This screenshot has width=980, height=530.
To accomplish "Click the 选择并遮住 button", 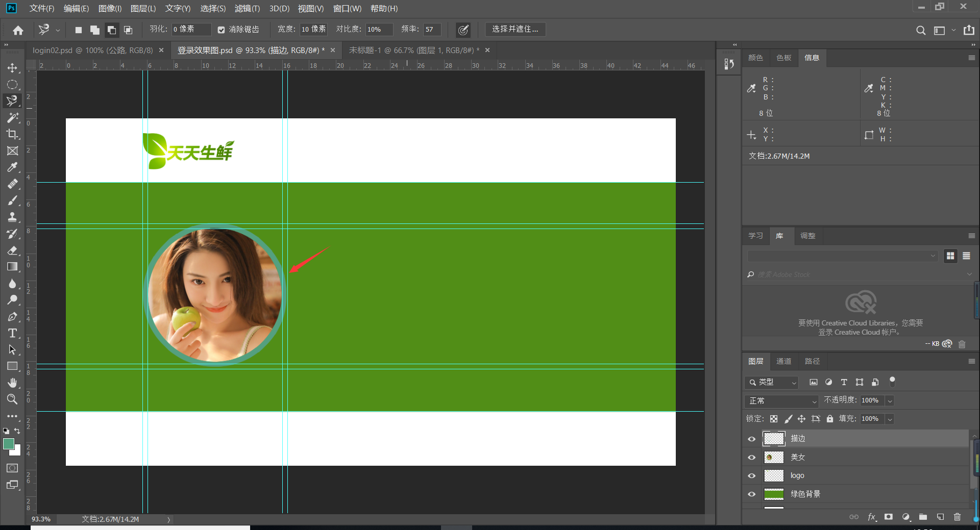I will click(515, 30).
